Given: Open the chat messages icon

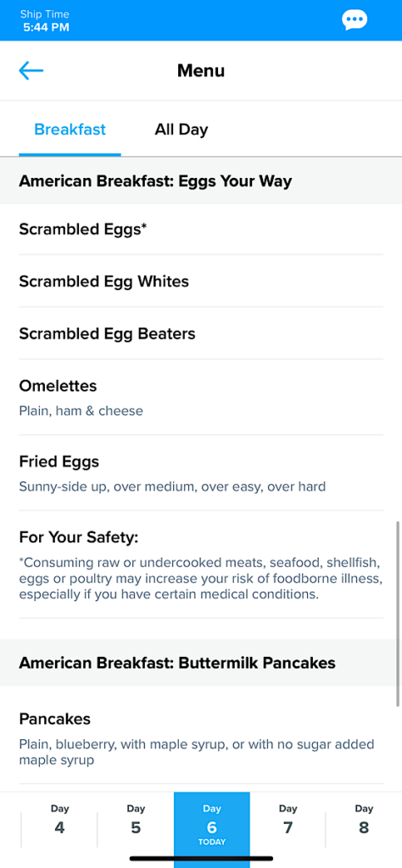Looking at the screenshot, I should click(354, 20).
